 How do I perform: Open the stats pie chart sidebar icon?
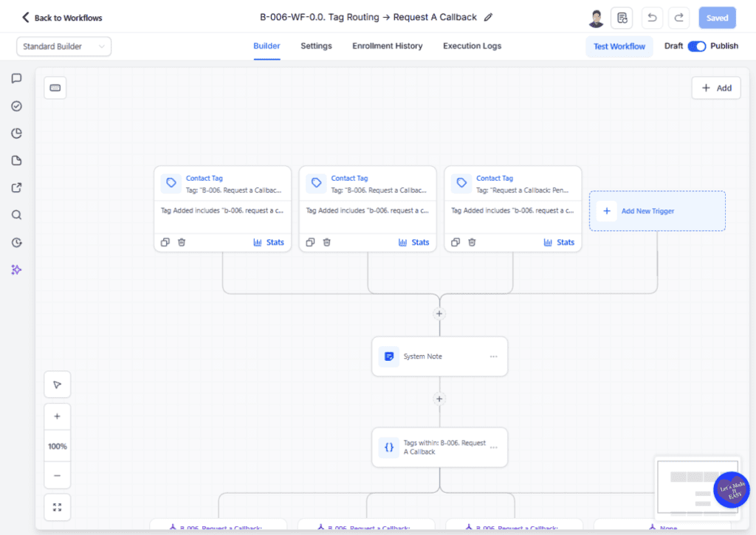(x=16, y=133)
